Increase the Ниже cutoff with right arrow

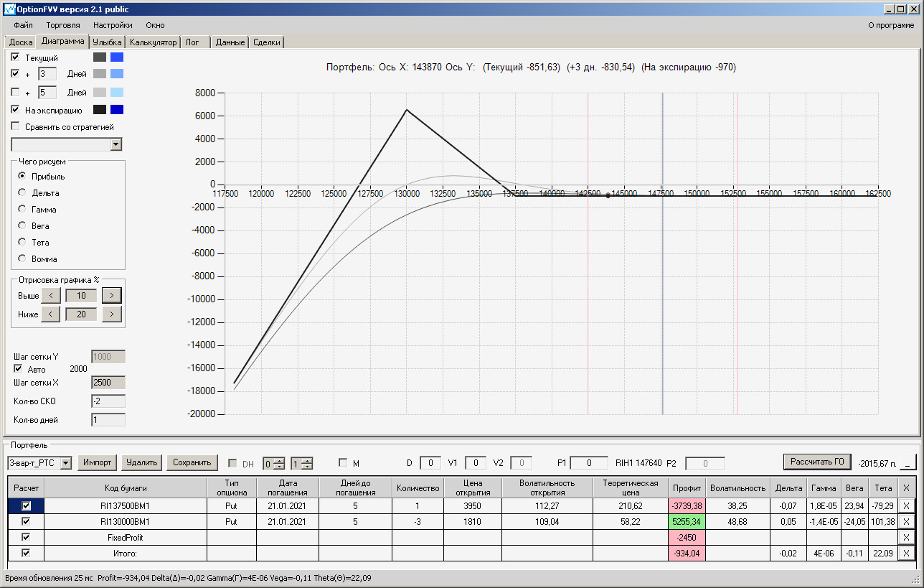click(112, 314)
